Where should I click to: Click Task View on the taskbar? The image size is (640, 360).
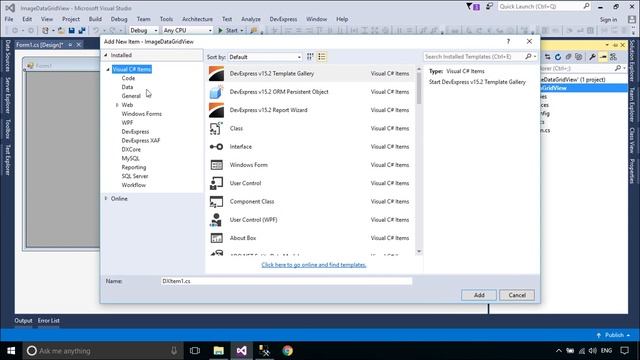coord(195,351)
